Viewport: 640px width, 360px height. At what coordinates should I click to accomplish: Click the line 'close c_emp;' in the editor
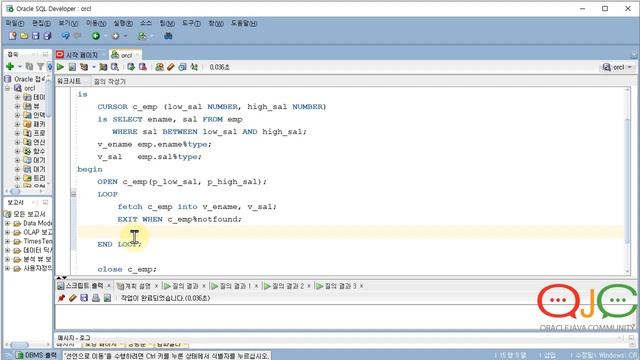127,269
